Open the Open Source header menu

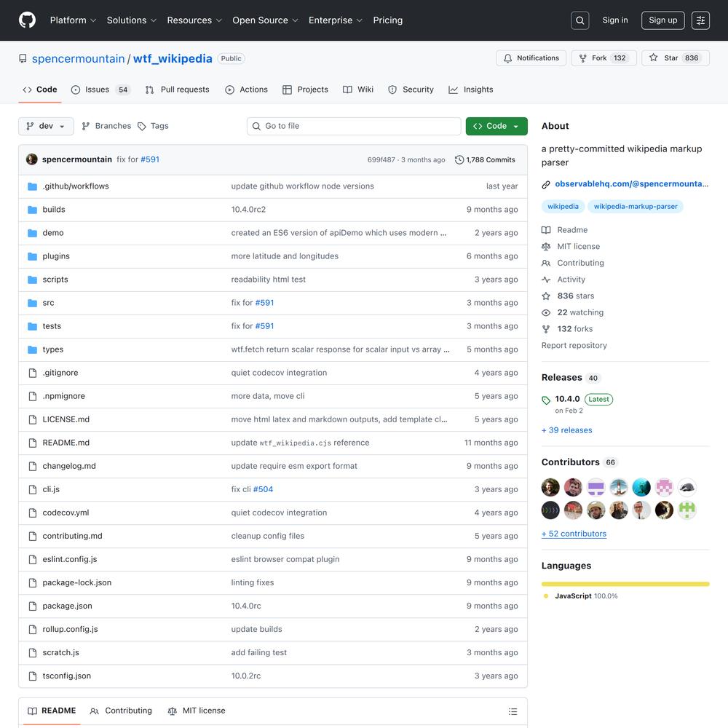(265, 20)
